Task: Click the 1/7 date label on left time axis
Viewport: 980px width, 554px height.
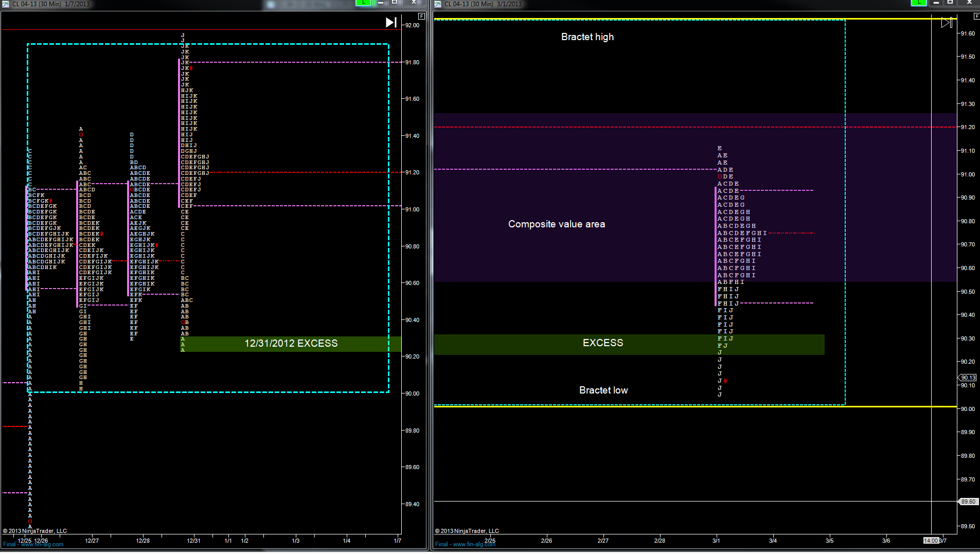Action: pyautogui.click(x=398, y=541)
